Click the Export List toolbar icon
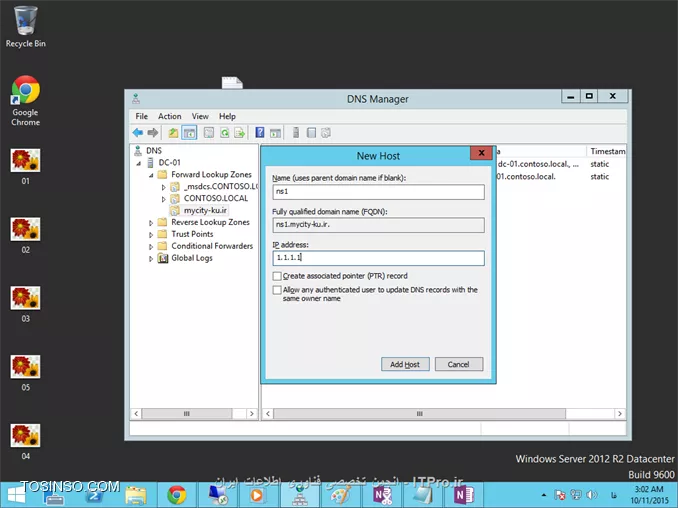This screenshot has width=678, height=508. click(x=240, y=133)
